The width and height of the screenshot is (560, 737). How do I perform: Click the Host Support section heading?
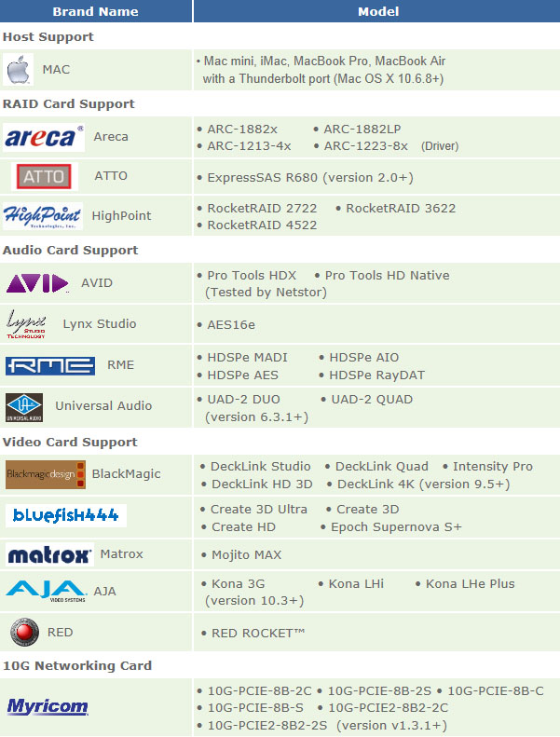click(48, 36)
